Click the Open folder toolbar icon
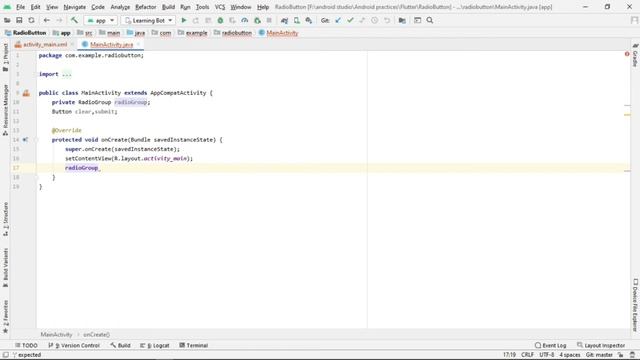 (7, 20)
